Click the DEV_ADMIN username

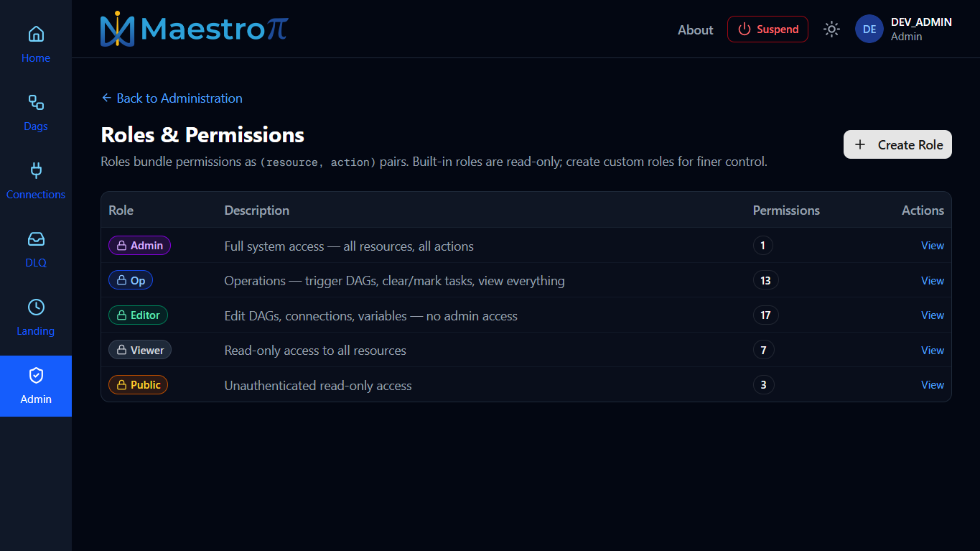pos(921,22)
